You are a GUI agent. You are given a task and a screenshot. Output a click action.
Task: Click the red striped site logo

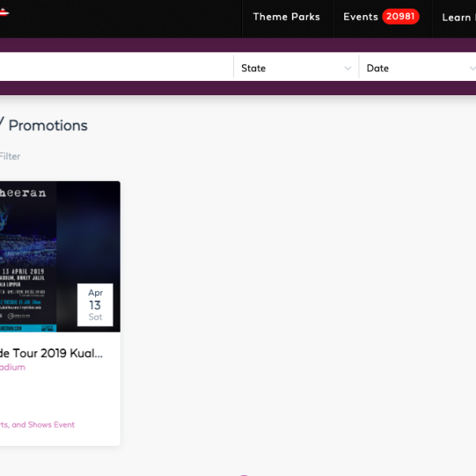(x=4, y=12)
